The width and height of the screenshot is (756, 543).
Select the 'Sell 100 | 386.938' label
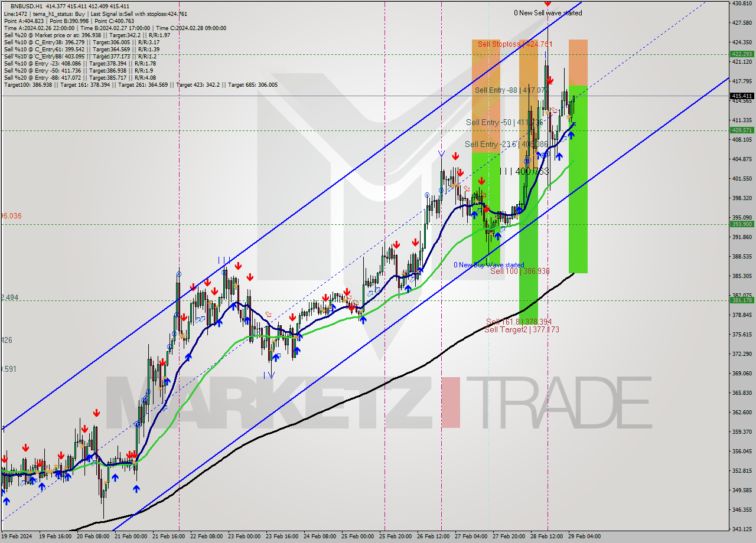tap(520, 271)
